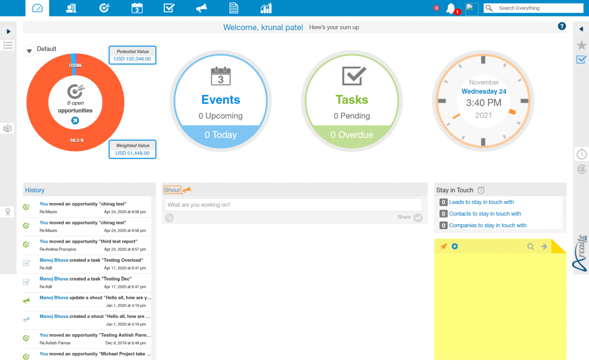View Reports via the bar chart navbar icon
The image size is (589, 364).
click(266, 8)
